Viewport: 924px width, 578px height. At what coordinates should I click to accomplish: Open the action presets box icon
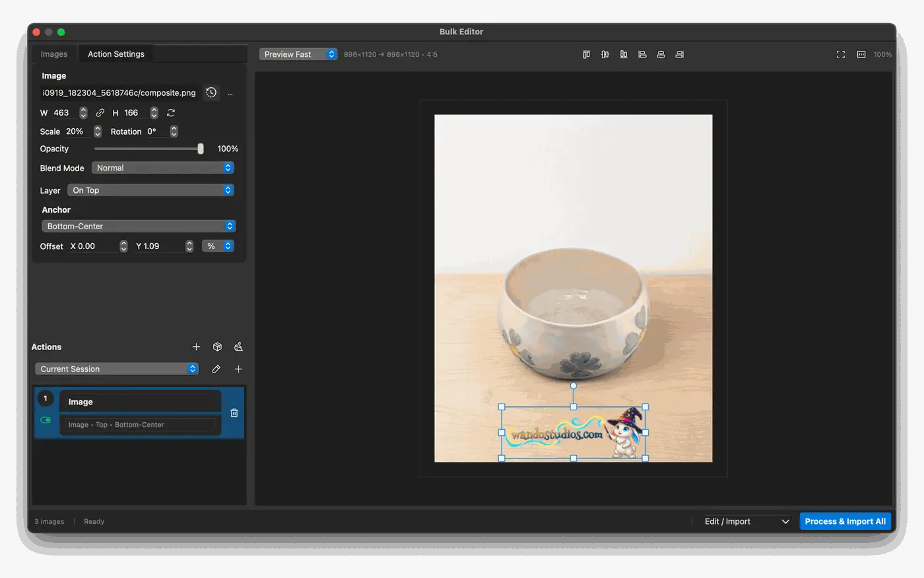point(217,347)
